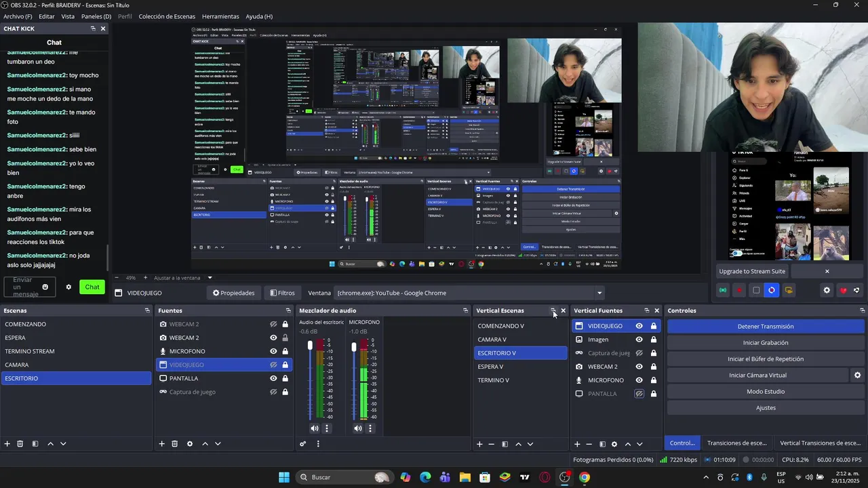Open Ajustes from Controles panel
Screen dimensions: 868x488
coord(766,408)
